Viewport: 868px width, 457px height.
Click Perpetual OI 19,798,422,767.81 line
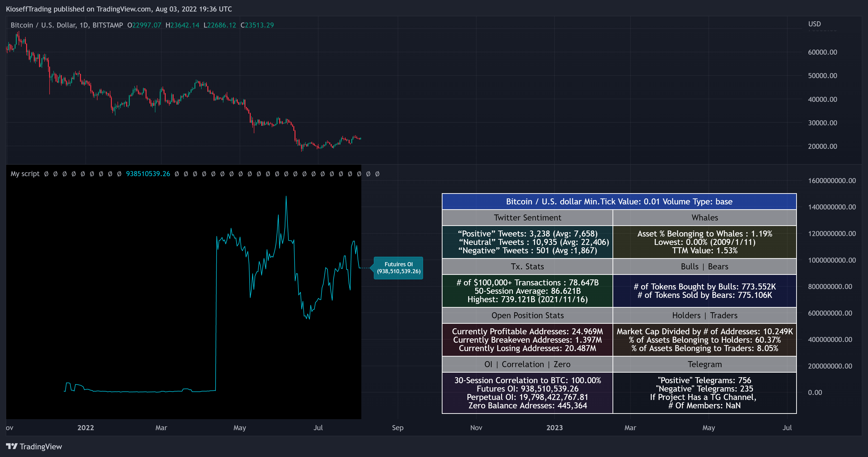coord(527,397)
